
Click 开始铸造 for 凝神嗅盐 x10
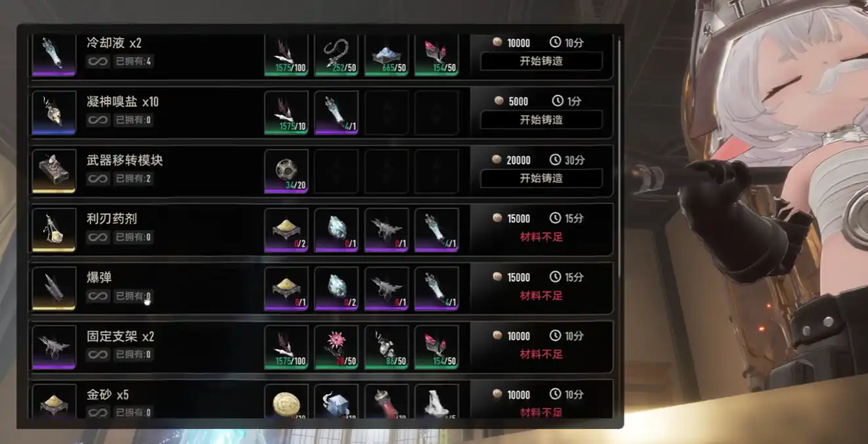[x=541, y=120]
